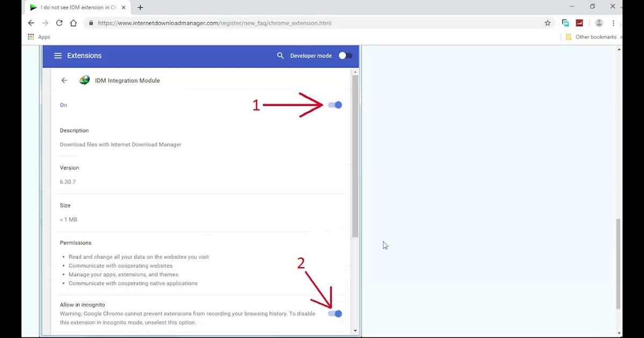Screen dimensions: 644x338
Task: Click the 'Developer mode' label
Action: click(311, 56)
